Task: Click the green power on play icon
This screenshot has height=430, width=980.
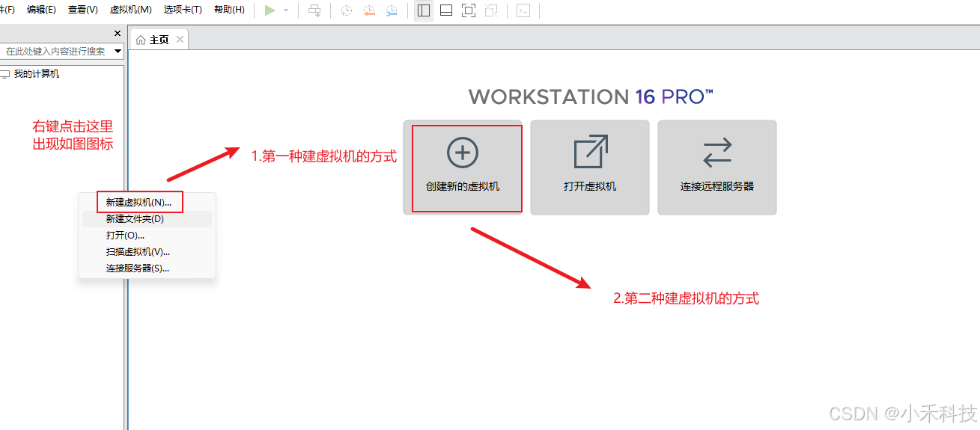Action: 270,10
